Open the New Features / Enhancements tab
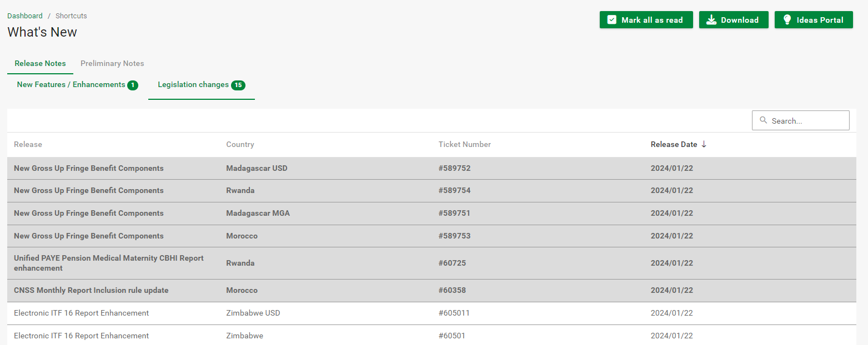The image size is (868, 345). (71, 85)
